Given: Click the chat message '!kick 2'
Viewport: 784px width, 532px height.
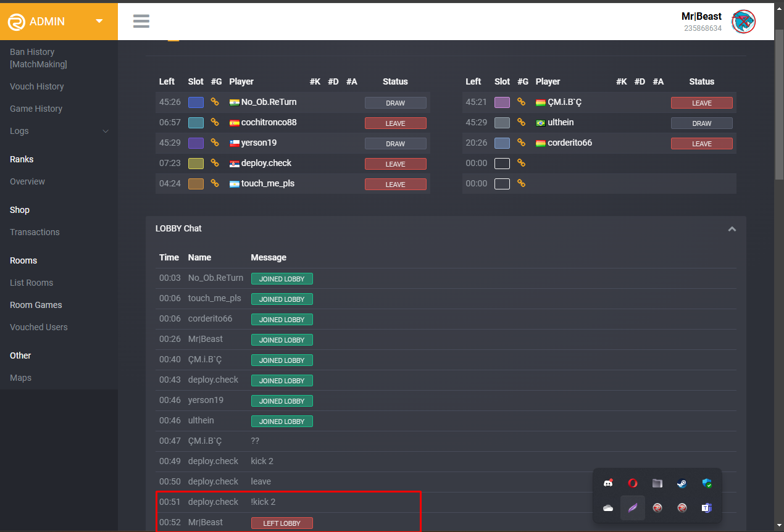Looking at the screenshot, I should pos(263,502).
